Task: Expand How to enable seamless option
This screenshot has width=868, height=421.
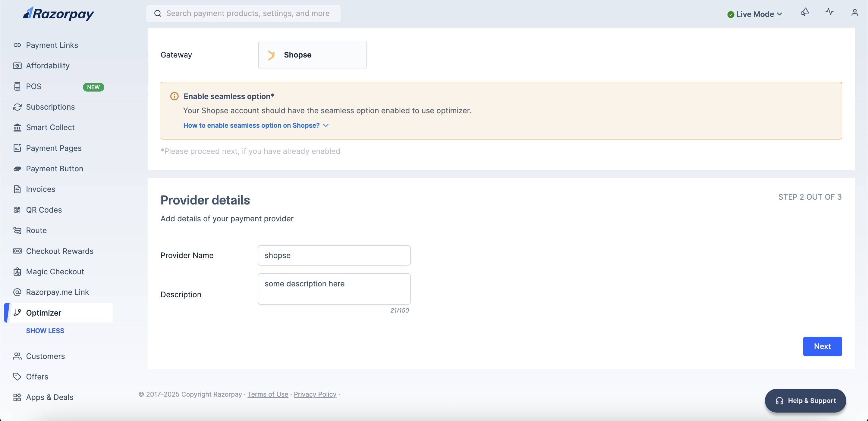Action: 256,125
